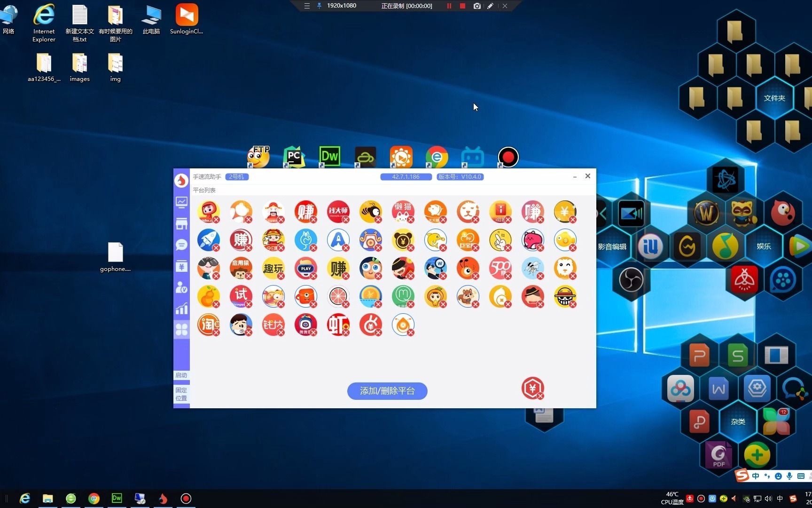Click the 启动 button in sidebar
812x508 pixels.
pos(181,375)
